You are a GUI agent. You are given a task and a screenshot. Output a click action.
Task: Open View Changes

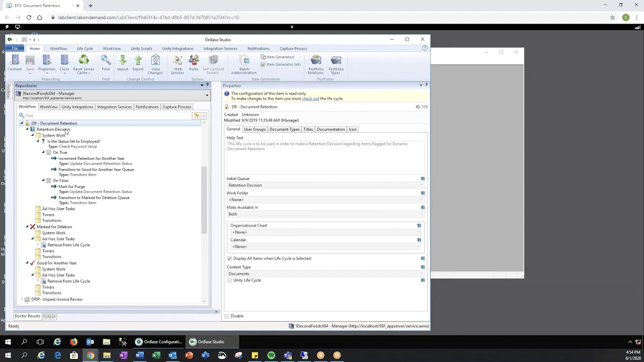155,64
